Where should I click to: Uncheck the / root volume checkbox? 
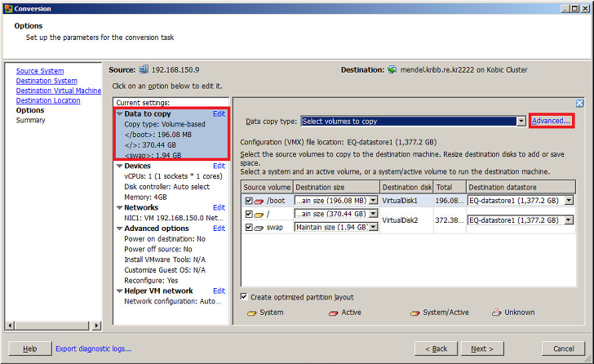coord(249,214)
